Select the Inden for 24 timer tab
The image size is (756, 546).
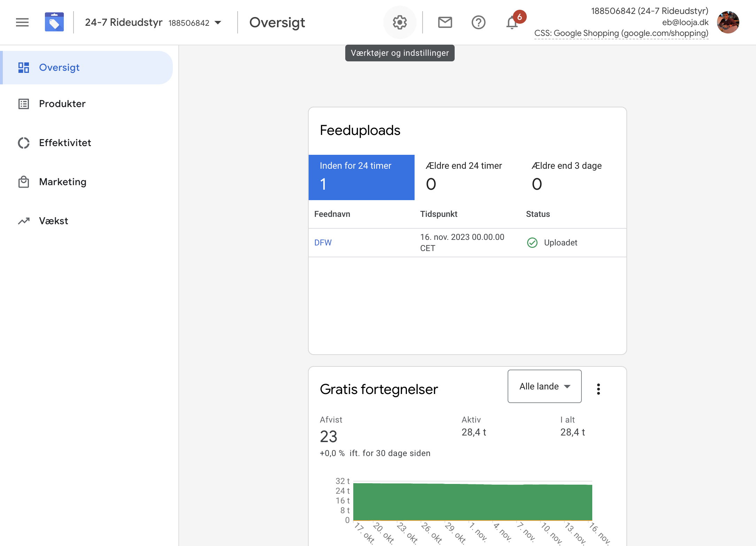point(361,177)
